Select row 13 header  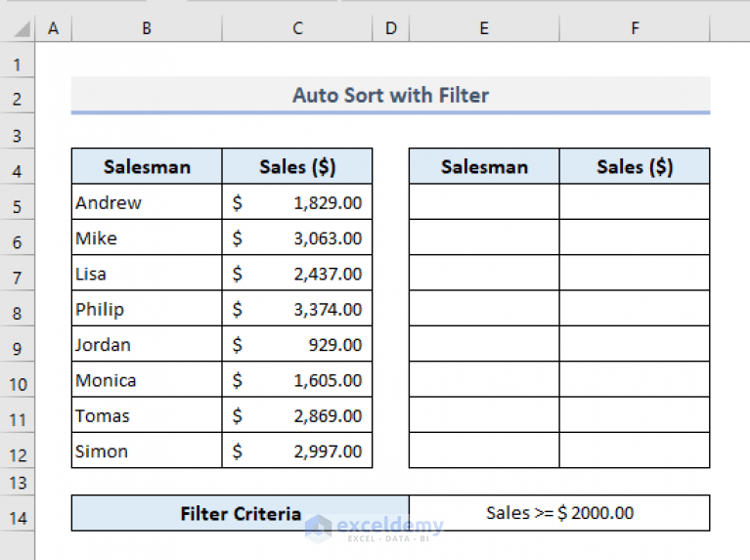pyautogui.click(x=18, y=482)
